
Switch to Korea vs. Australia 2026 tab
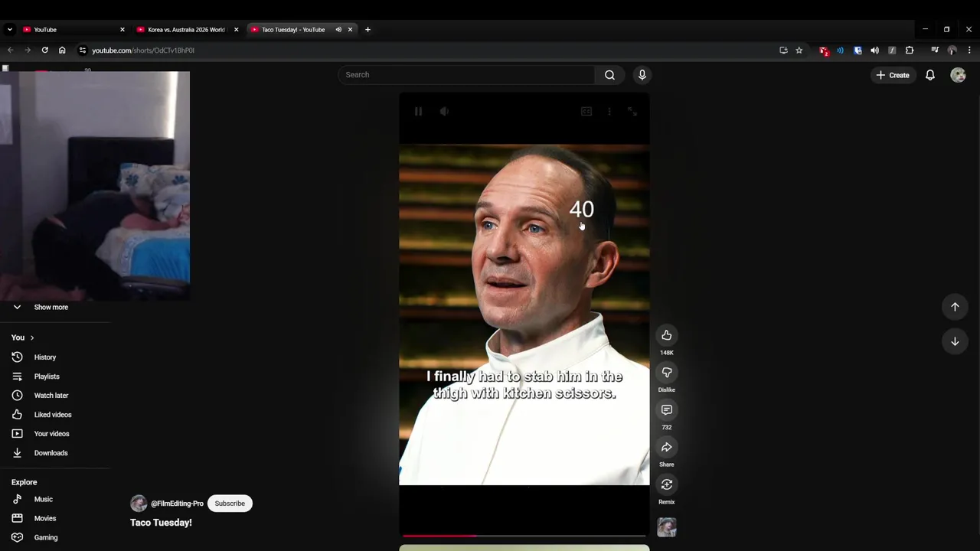pyautogui.click(x=186, y=30)
